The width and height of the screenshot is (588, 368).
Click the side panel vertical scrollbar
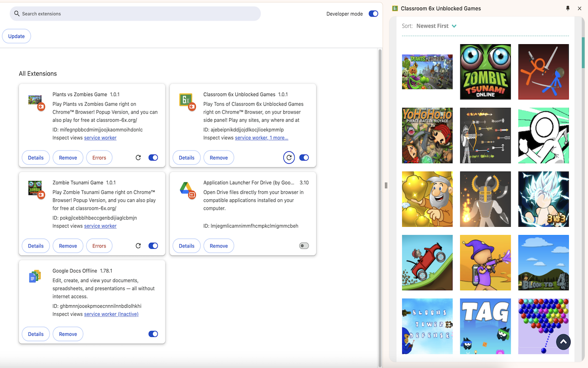click(583, 52)
